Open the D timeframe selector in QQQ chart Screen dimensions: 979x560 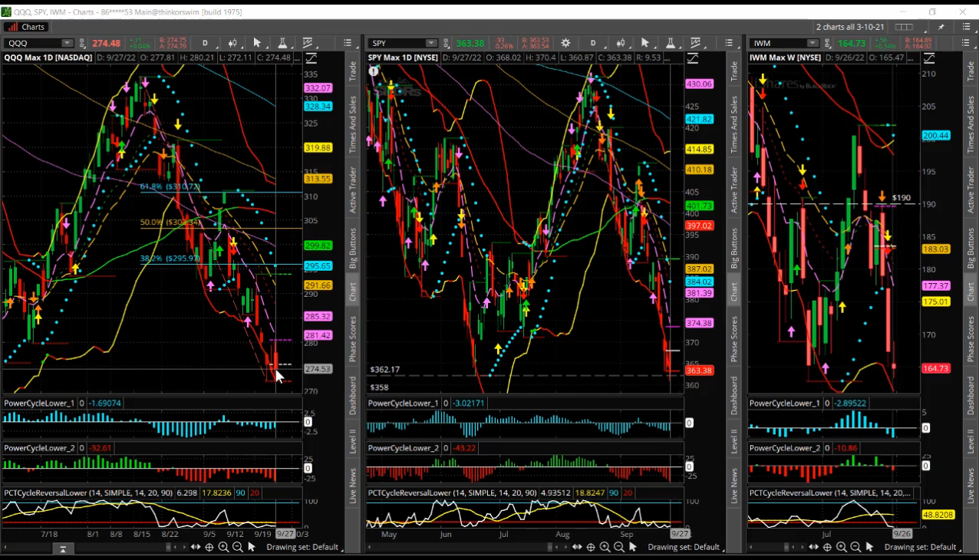[206, 43]
